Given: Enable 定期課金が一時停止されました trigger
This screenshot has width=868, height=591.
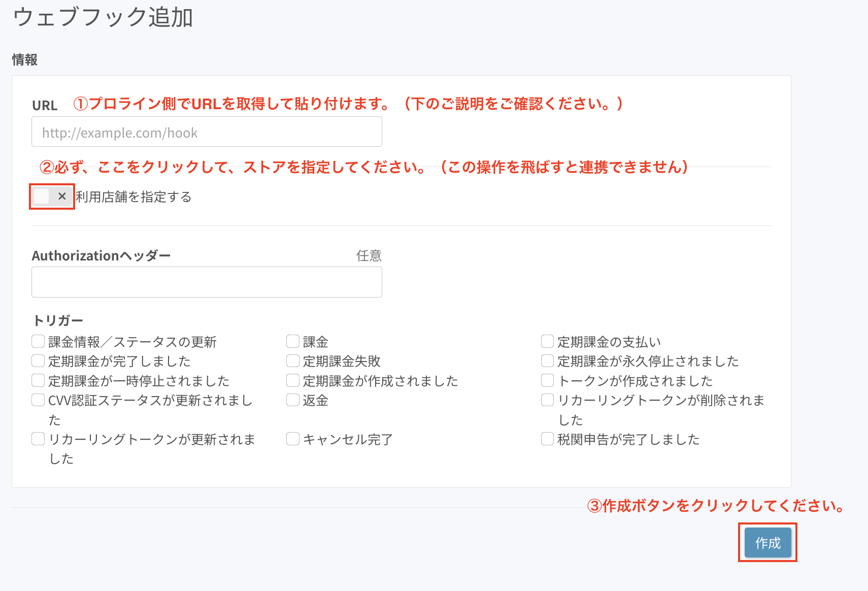Looking at the screenshot, I should pos(38,380).
